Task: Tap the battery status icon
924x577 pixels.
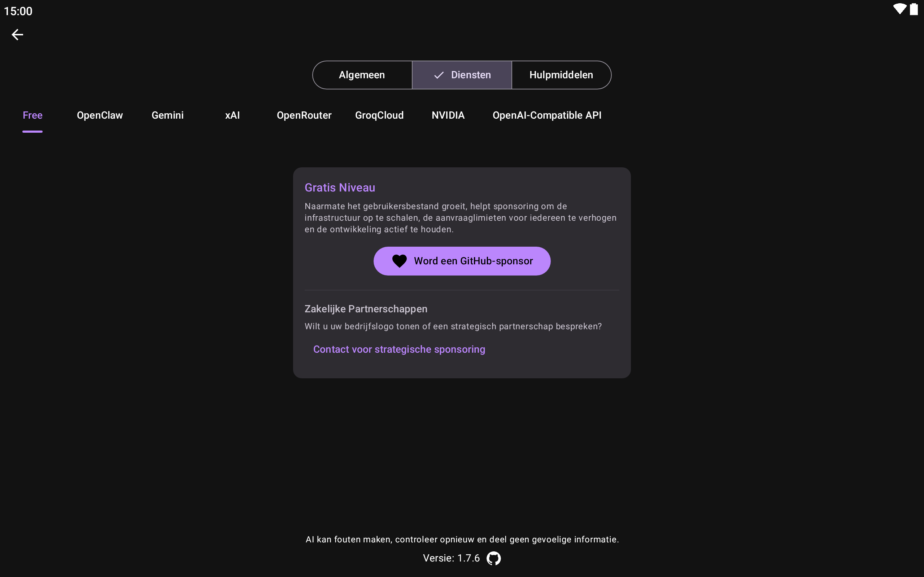Action: (x=914, y=9)
